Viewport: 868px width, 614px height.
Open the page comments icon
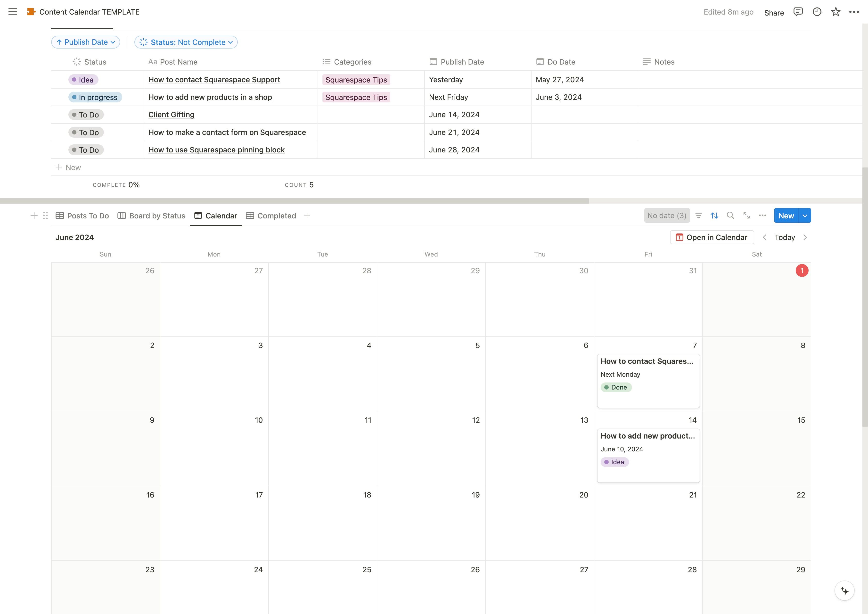[x=798, y=12]
